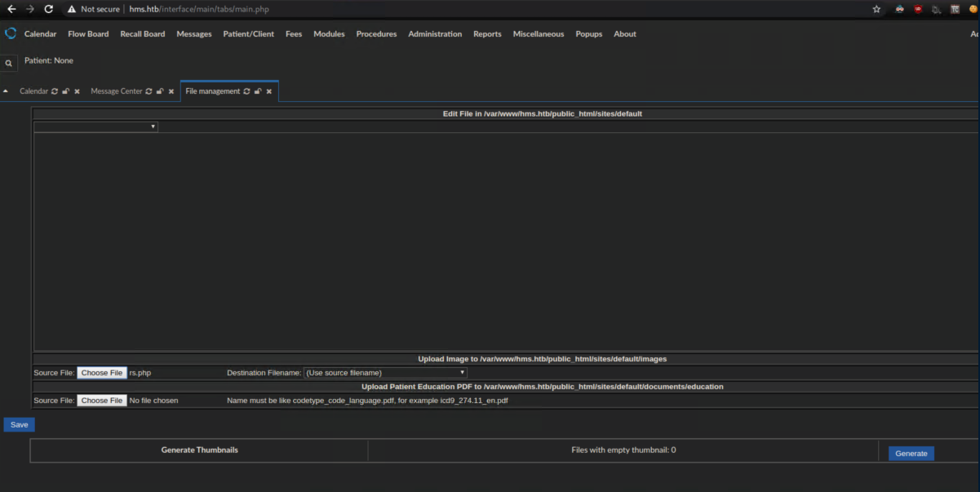Viewport: 980px width, 492px height.
Task: Refresh the Calendar tab content
Action: coord(55,91)
